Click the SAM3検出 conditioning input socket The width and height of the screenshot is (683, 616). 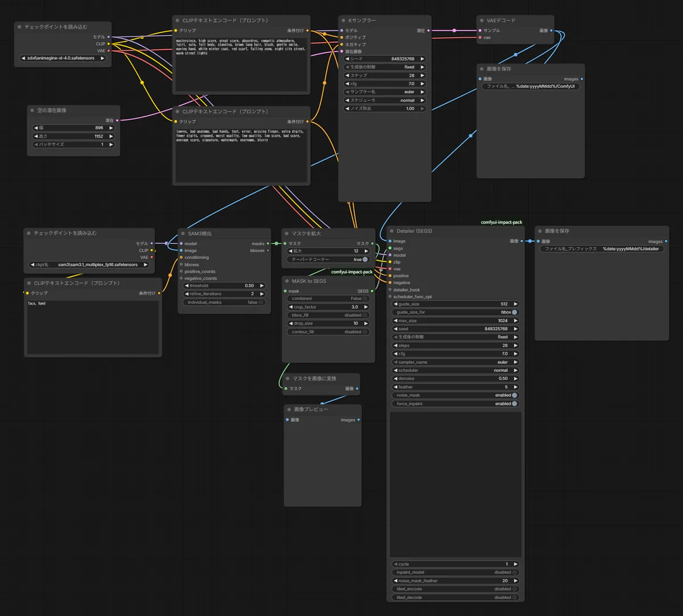tap(181, 257)
